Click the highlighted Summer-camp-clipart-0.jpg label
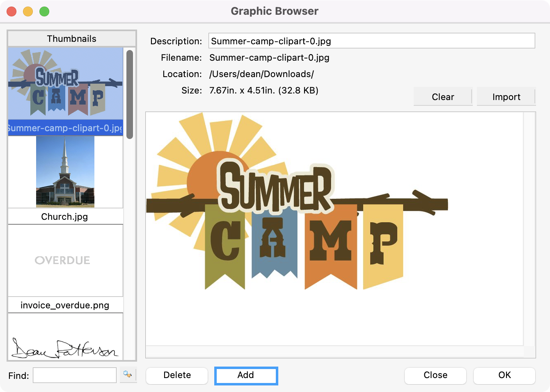Image resolution: width=550 pixels, height=392 pixels. [65, 128]
